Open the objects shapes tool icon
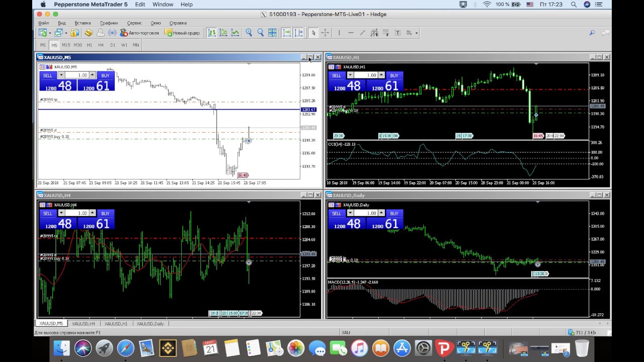The image size is (644, 362). [409, 33]
